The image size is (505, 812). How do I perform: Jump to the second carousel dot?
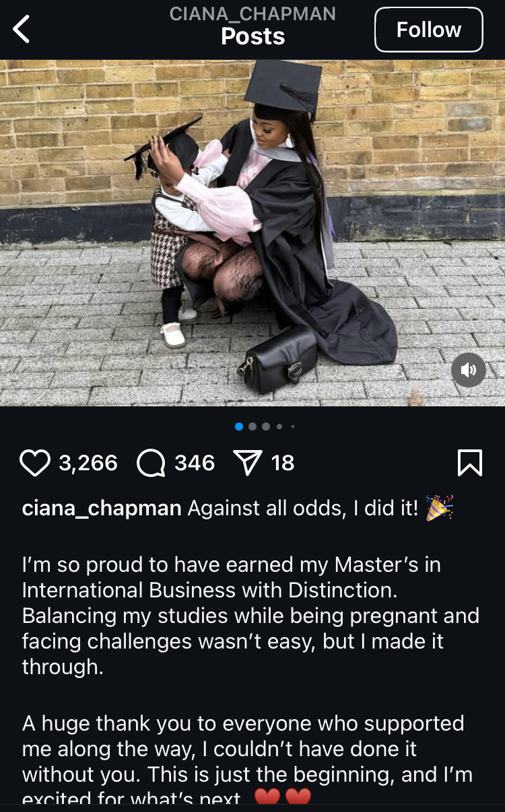pyautogui.click(x=252, y=426)
